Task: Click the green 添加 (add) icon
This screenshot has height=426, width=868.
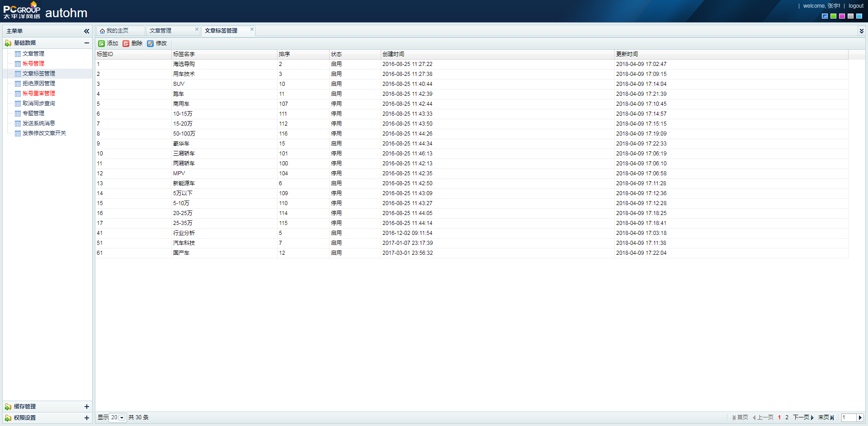Action: coord(102,44)
